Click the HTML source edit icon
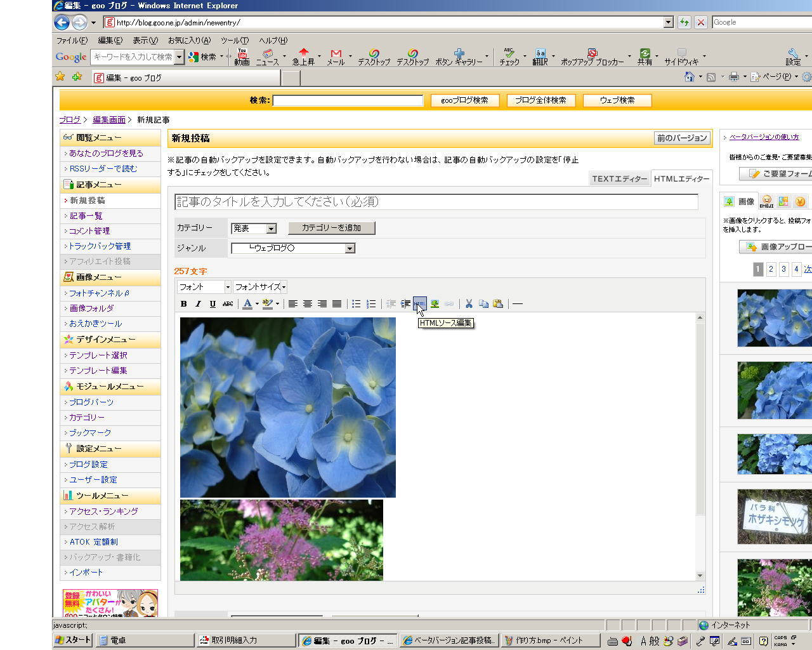 click(419, 304)
